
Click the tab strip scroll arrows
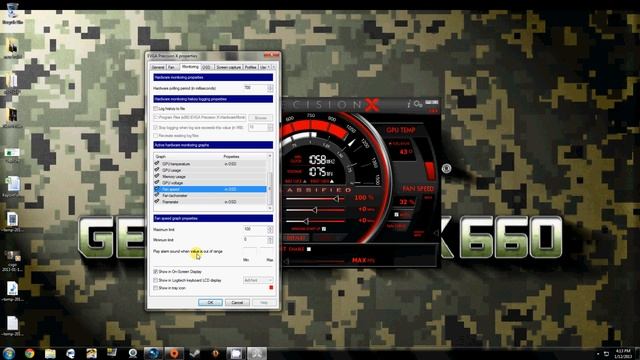pos(272,67)
